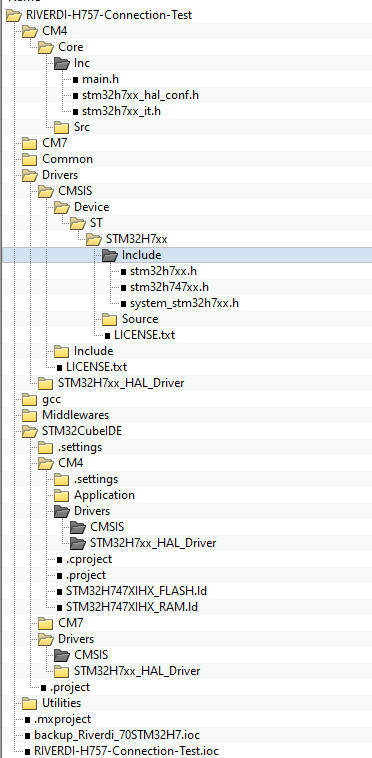Image resolution: width=372 pixels, height=758 pixels.
Task: Select the last STM32H7xx_HAL_Driver folder above Utilities
Action: click(137, 671)
